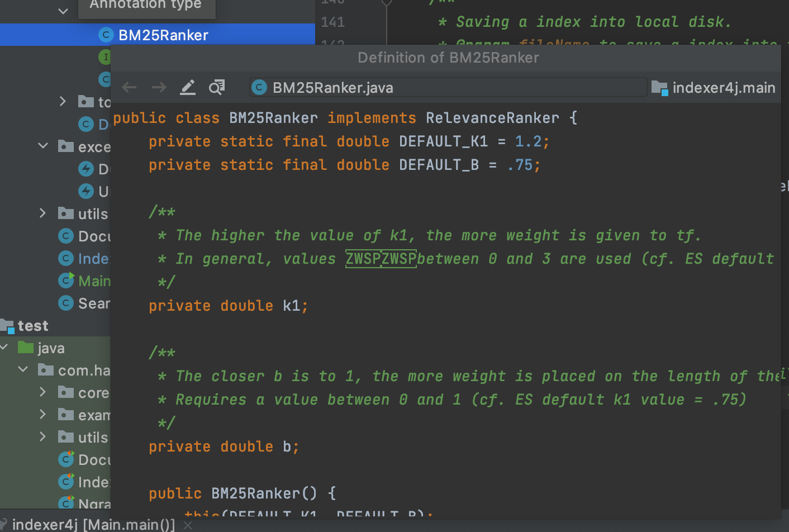Open the BM25Ranker.java file field
The width and height of the screenshot is (789, 532).
448,87
